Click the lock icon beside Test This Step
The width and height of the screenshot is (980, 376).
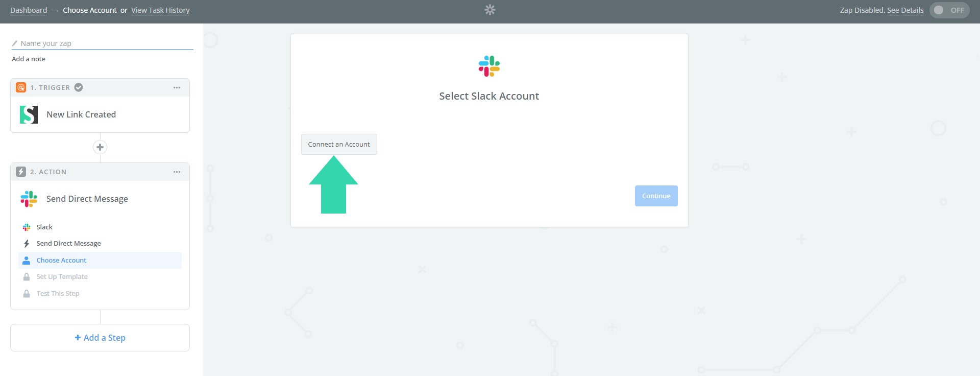pyautogui.click(x=27, y=294)
